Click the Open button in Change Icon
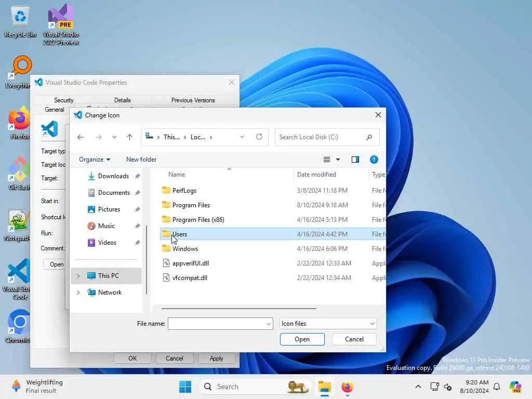The height and width of the screenshot is (399, 532). click(302, 339)
